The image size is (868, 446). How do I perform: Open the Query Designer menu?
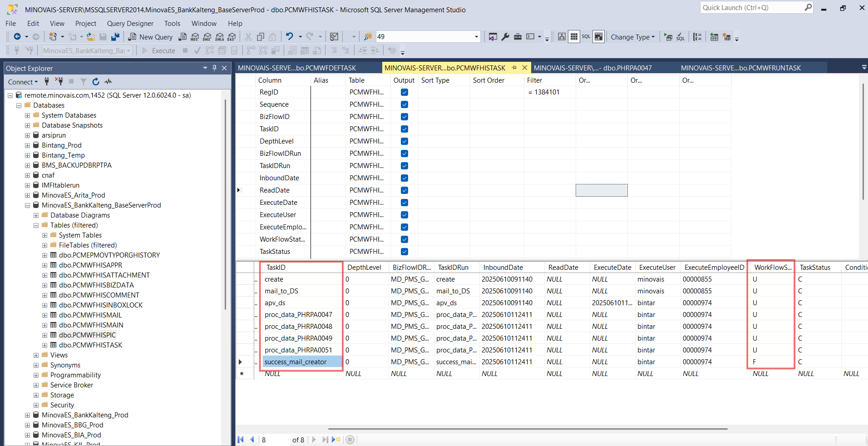tap(130, 24)
